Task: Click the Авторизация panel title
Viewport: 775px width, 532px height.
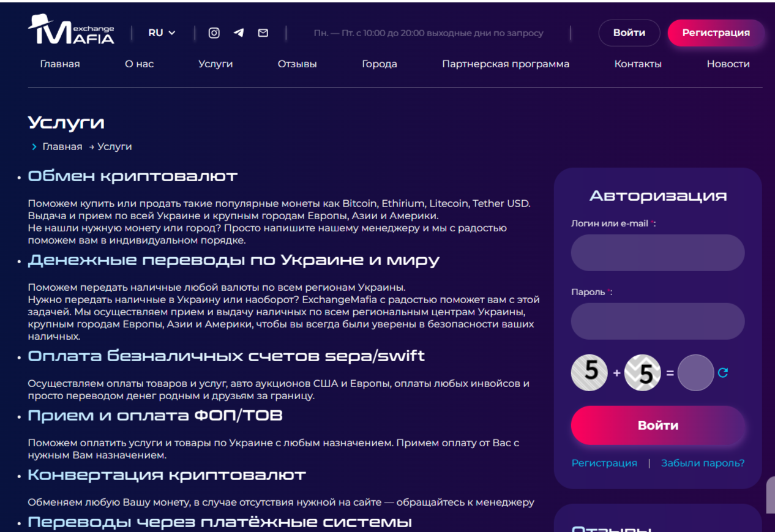Action: (658, 196)
